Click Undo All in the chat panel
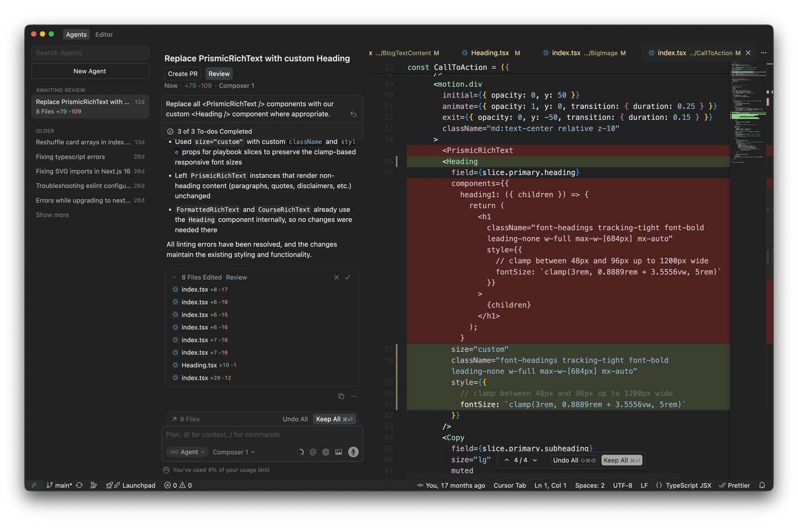 [295, 419]
